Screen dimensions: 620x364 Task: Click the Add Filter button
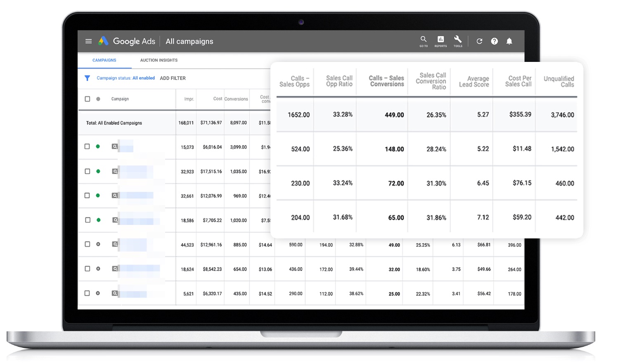173,78
